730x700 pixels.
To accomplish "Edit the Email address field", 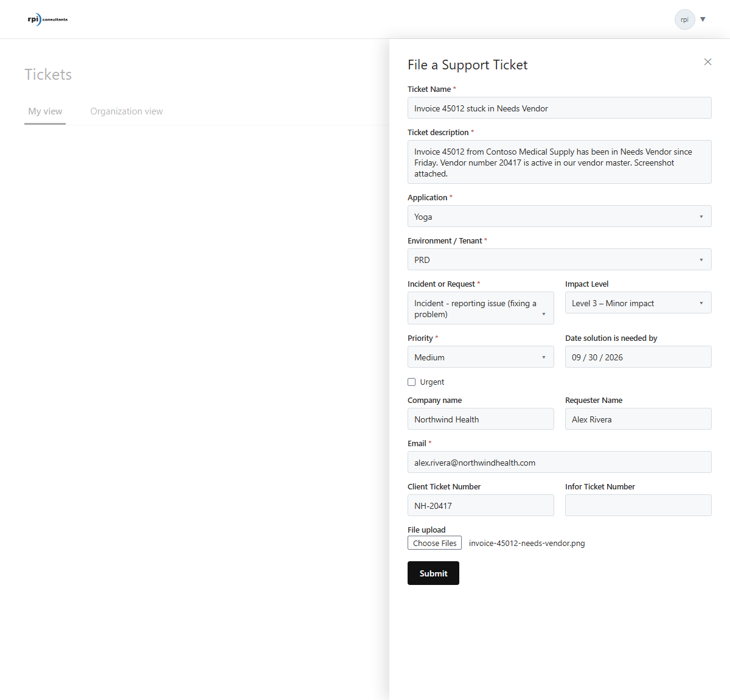I will 560,462.
